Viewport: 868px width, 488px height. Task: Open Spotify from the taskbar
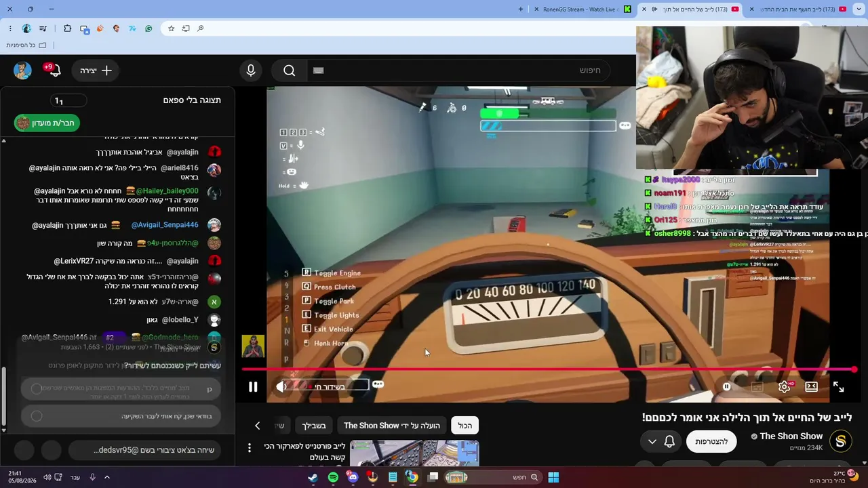[333, 477]
